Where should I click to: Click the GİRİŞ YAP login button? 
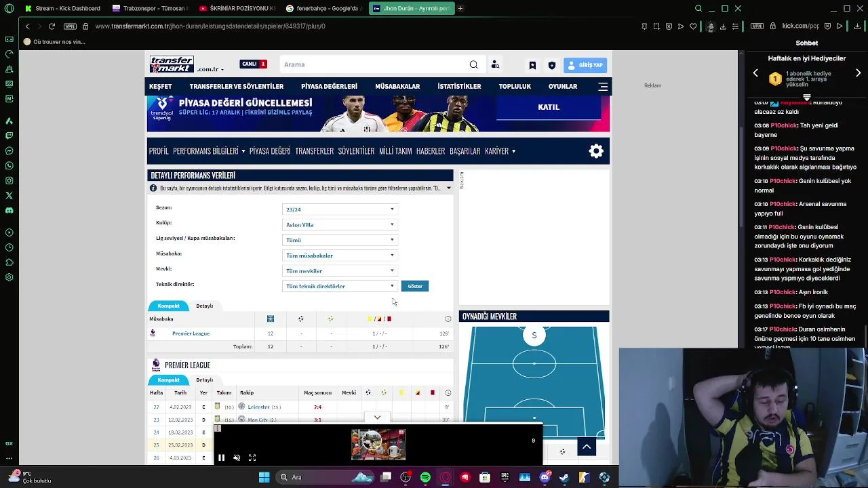pyautogui.click(x=585, y=65)
